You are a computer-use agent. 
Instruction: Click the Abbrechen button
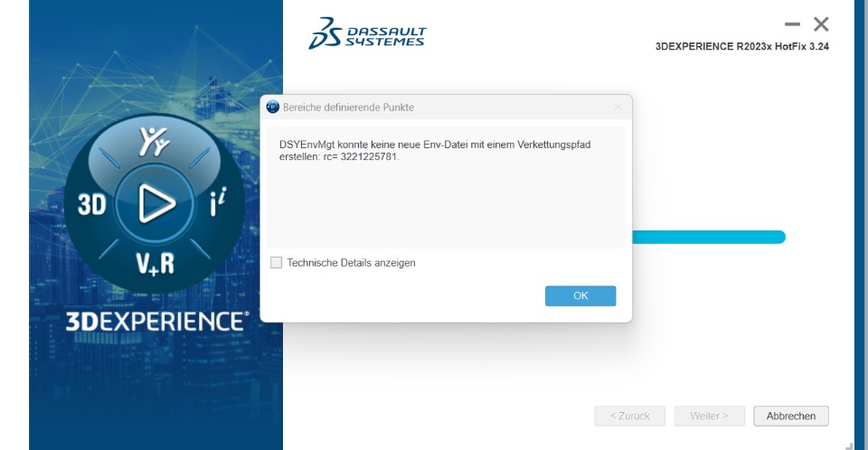click(790, 416)
